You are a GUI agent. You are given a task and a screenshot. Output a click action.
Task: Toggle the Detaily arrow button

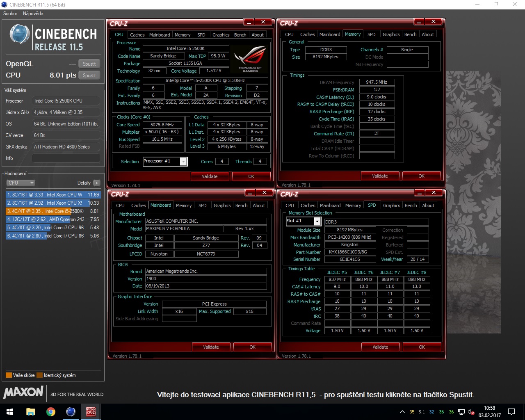(96, 183)
